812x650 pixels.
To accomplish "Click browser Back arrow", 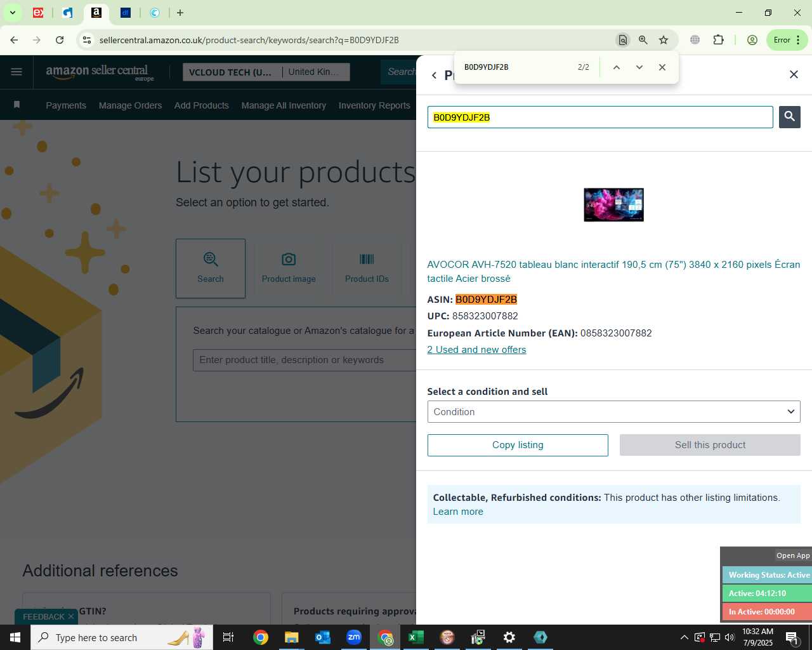I will click(14, 40).
